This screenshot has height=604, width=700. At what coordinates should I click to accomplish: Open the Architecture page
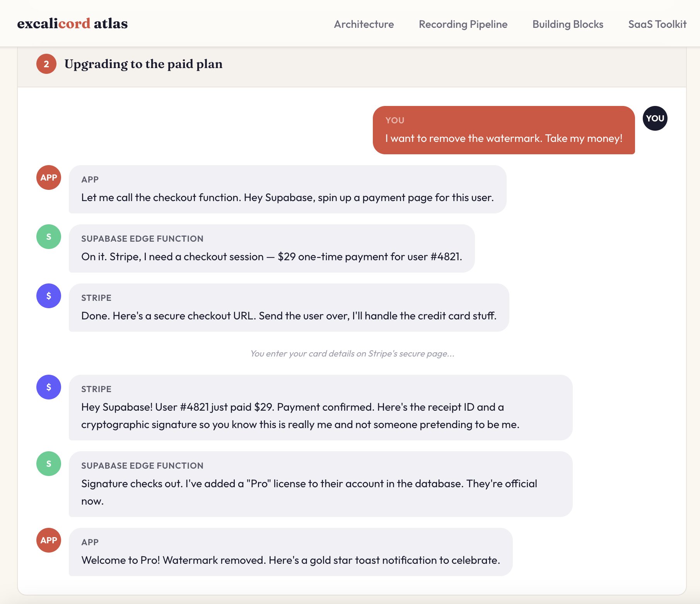363,24
